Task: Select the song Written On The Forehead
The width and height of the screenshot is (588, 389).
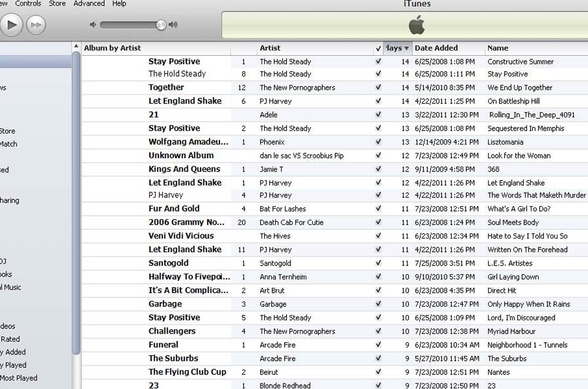Action: (x=527, y=250)
